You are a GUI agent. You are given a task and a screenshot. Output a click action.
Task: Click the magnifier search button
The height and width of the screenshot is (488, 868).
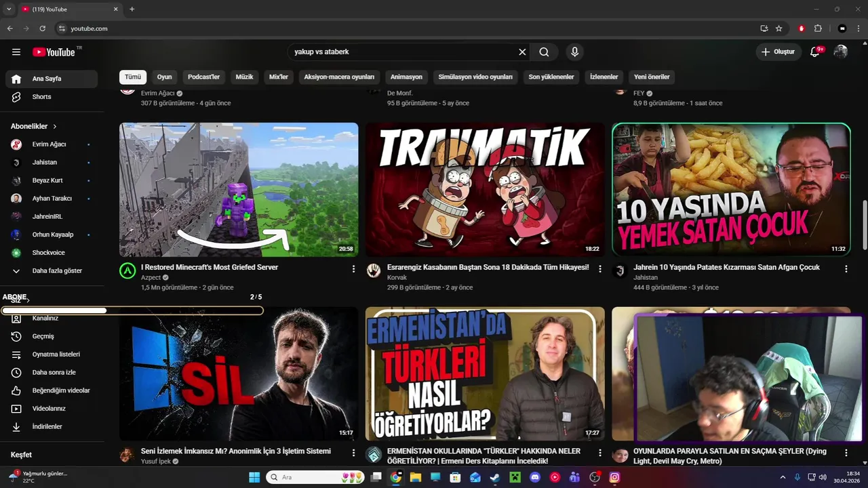pyautogui.click(x=544, y=52)
